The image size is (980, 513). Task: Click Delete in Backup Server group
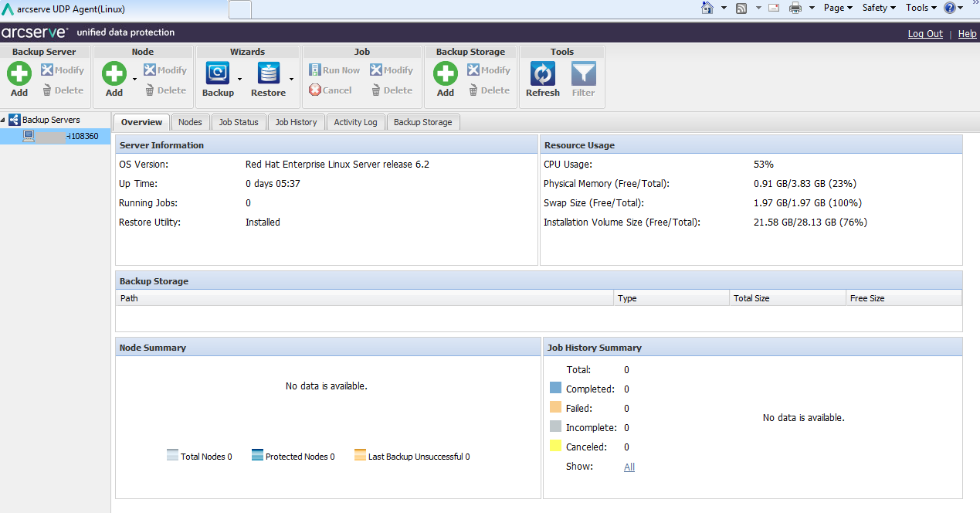[x=63, y=90]
